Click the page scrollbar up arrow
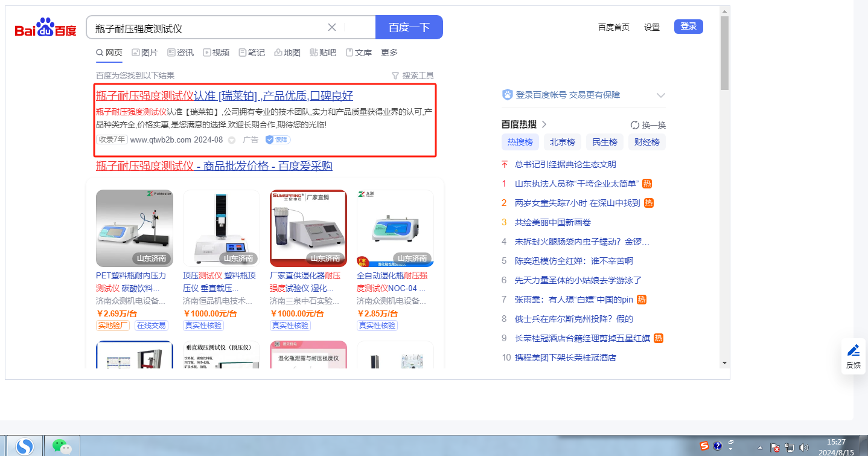The width and height of the screenshot is (868, 456). (724, 11)
